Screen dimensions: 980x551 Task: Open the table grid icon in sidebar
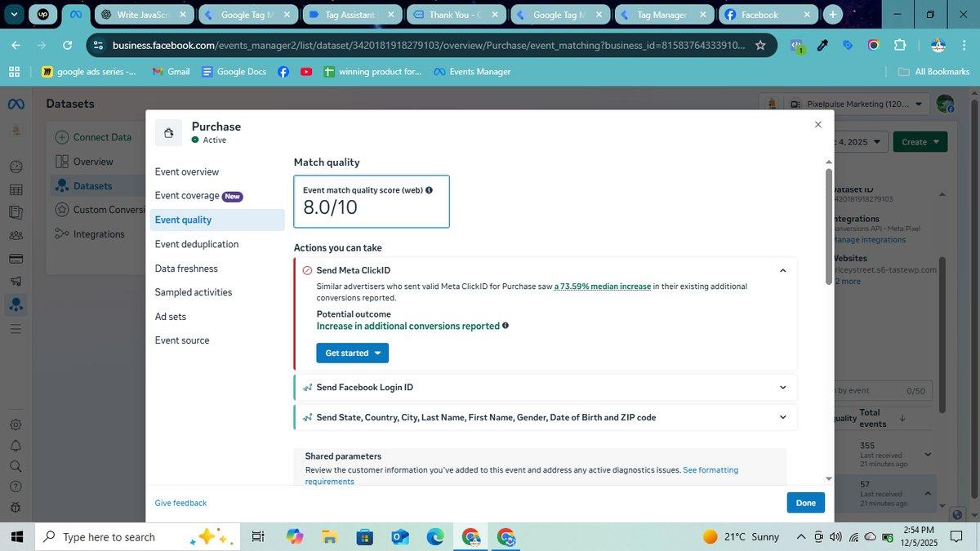coord(16,189)
